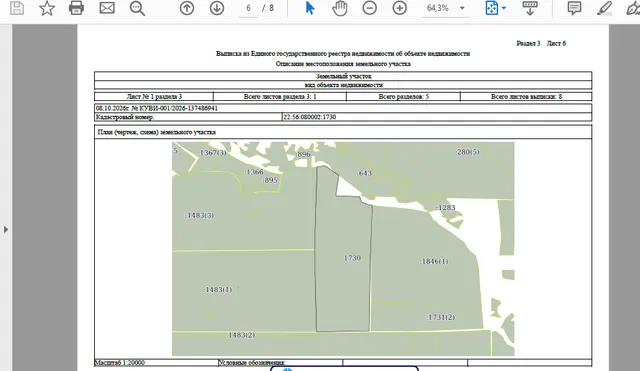Screen dimensions: 640x371
Task: Go to the previous page
Action: pyautogui.click(x=187, y=8)
